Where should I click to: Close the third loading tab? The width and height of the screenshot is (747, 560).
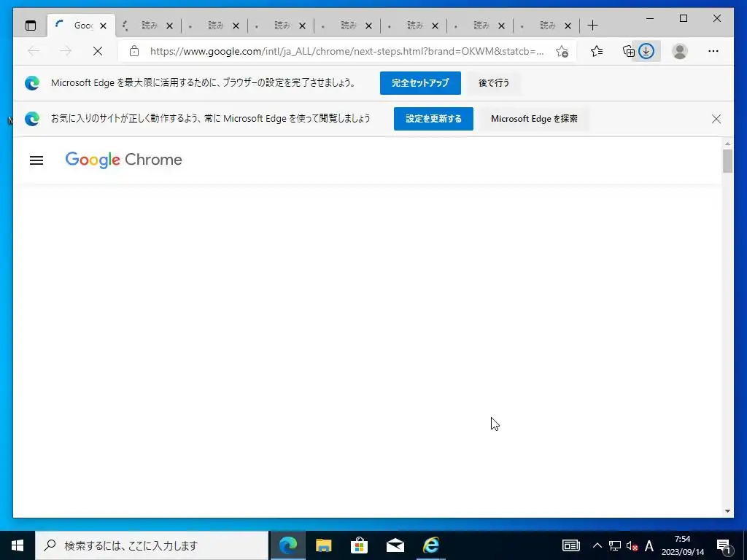[236, 26]
